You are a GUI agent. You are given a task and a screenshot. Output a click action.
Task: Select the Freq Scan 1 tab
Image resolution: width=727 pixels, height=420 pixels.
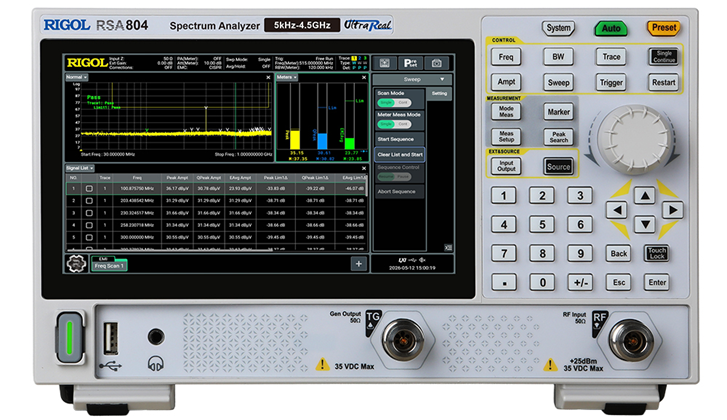[x=109, y=266]
